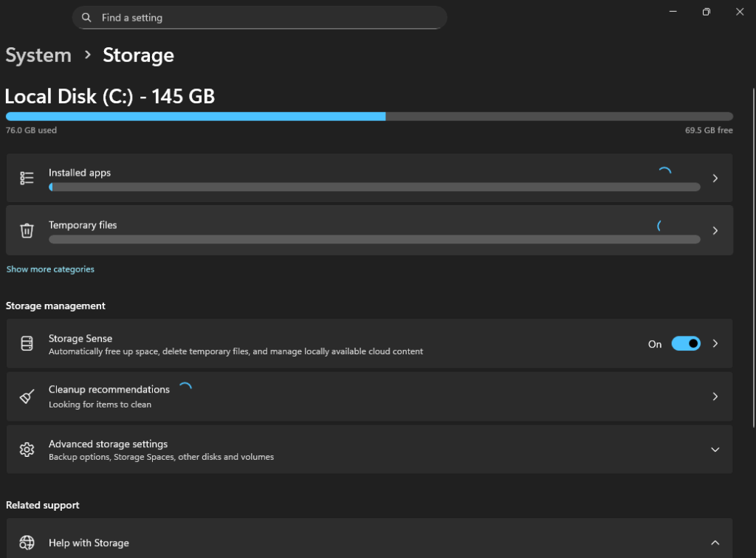Click the Show more categories link

coord(50,269)
